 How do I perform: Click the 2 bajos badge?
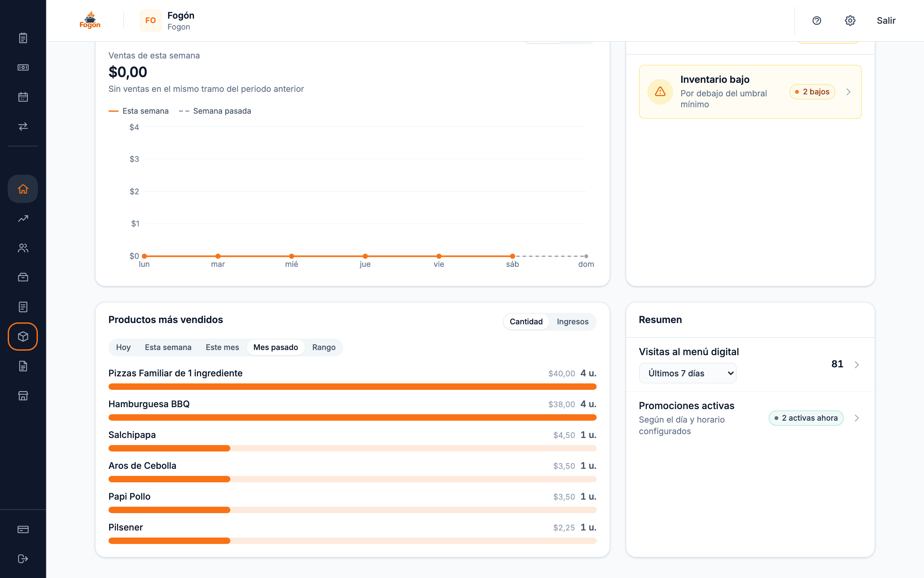click(x=812, y=92)
